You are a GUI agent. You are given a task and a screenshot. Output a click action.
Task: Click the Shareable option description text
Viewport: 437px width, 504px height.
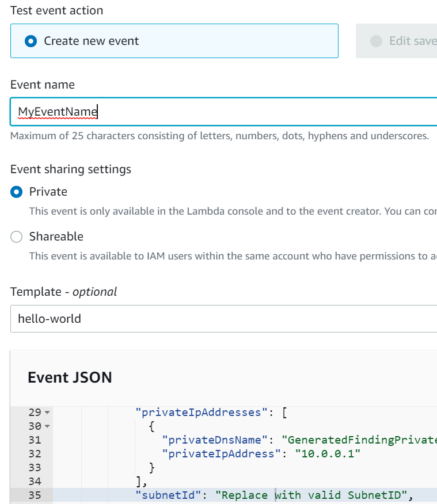[233, 256]
